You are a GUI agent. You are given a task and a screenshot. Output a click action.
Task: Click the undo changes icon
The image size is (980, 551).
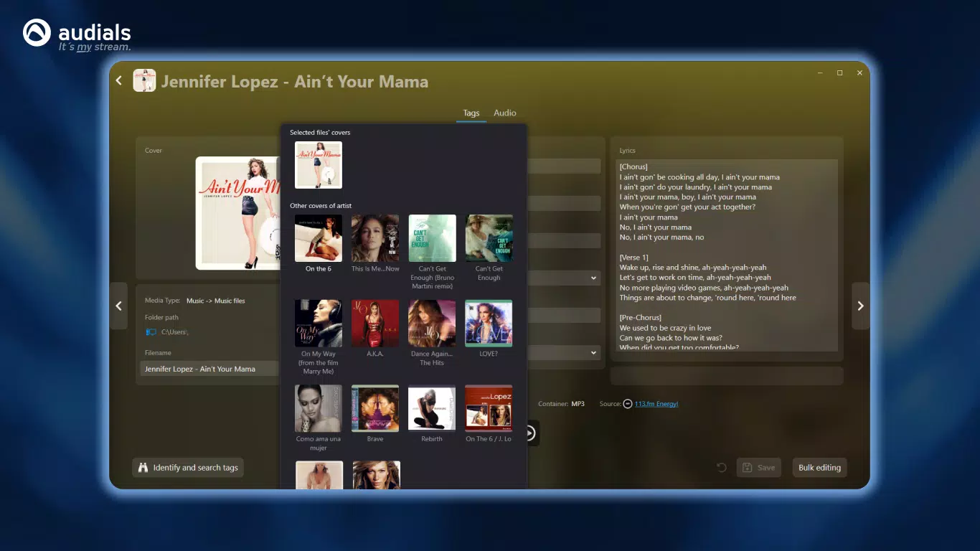721,468
